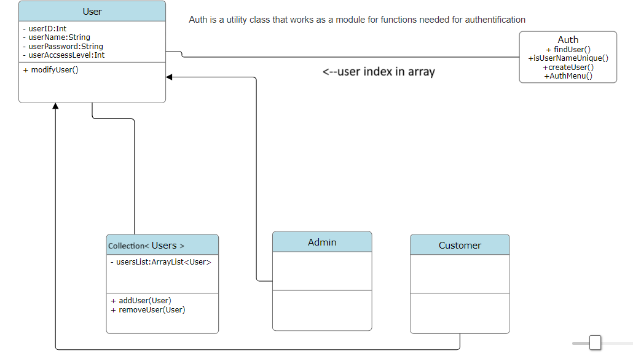Select the Customer class header
The height and width of the screenshot is (364, 633).
(x=460, y=245)
